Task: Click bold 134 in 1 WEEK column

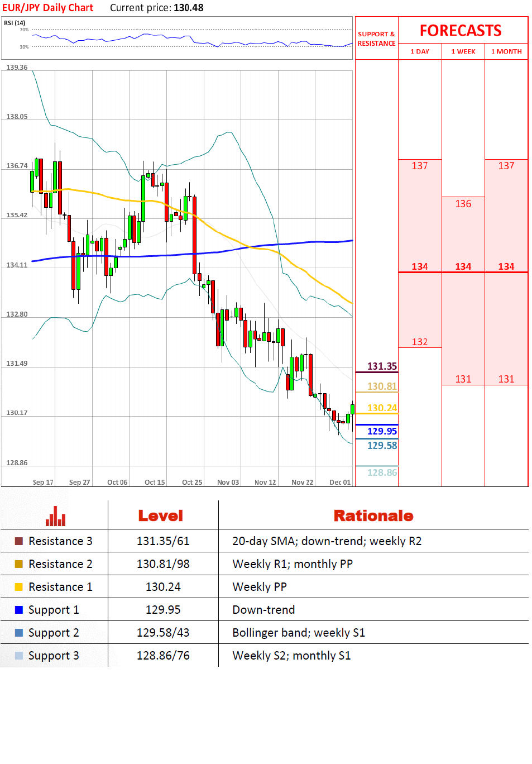Action: click(x=463, y=266)
